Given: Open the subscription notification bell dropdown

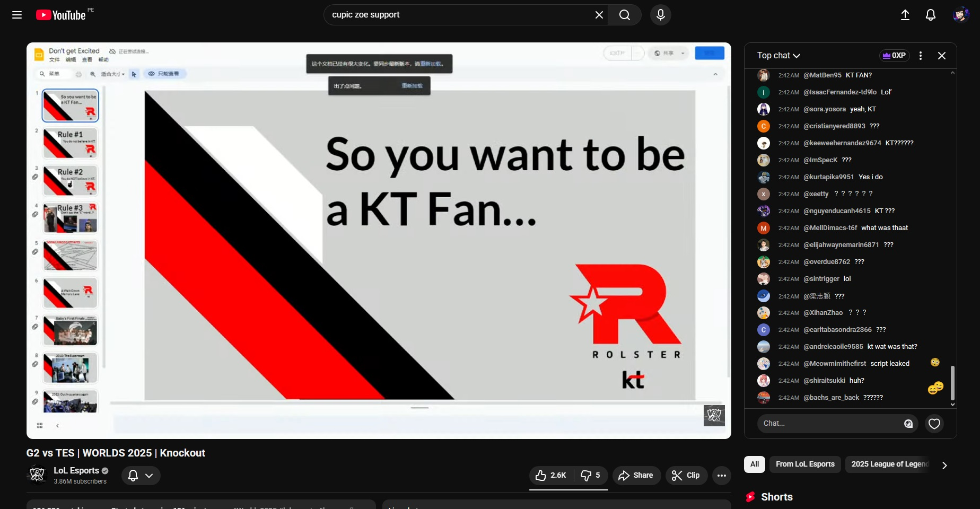Looking at the screenshot, I should pyautogui.click(x=141, y=476).
